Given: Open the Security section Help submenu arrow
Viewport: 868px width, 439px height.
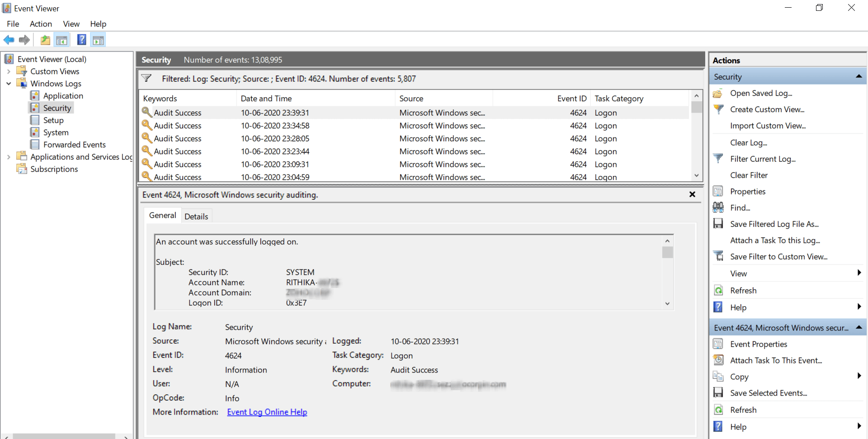Looking at the screenshot, I should click(859, 307).
